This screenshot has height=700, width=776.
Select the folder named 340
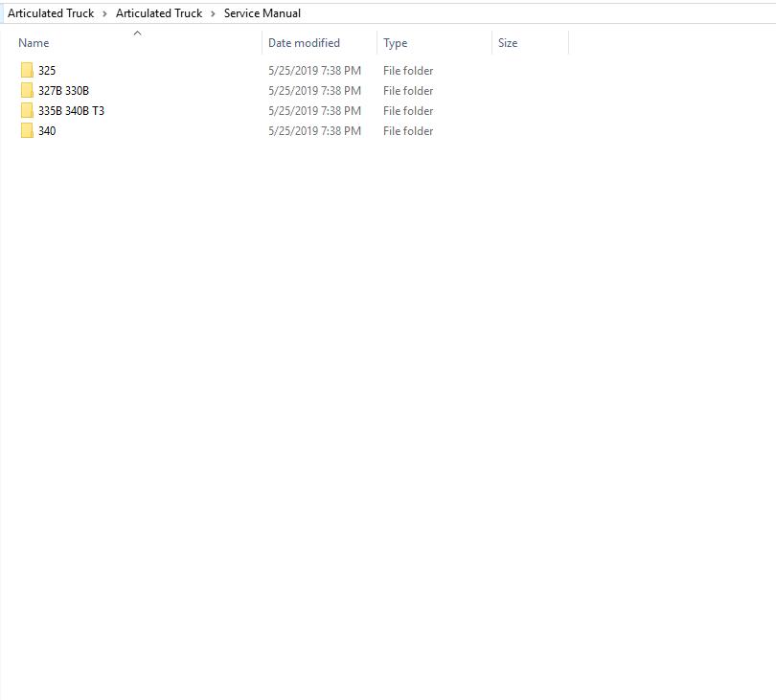coord(47,131)
